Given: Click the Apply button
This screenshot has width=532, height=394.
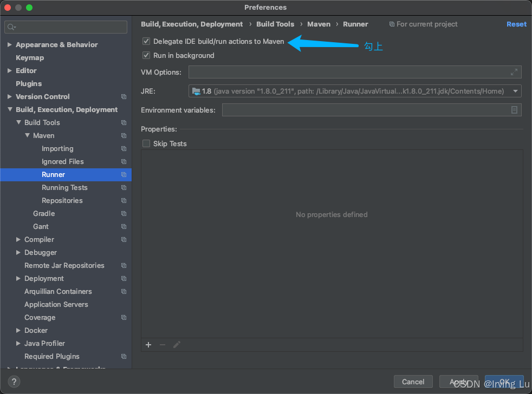Looking at the screenshot, I should click(x=459, y=382).
